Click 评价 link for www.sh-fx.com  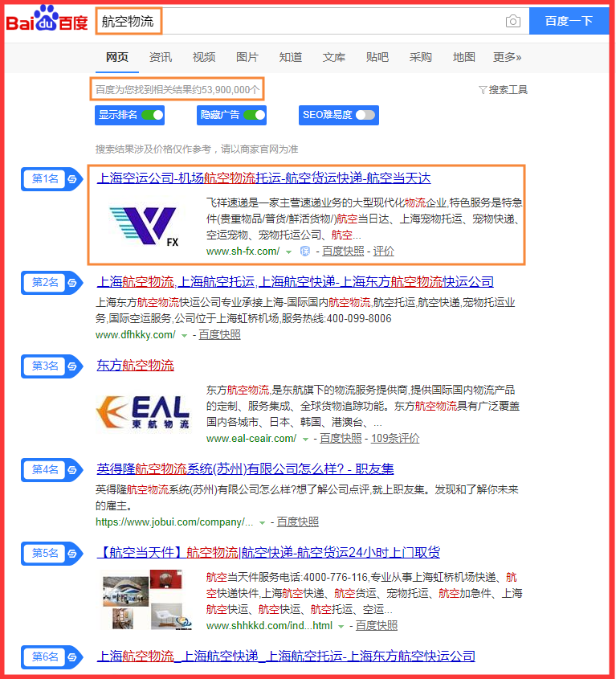pos(384,252)
